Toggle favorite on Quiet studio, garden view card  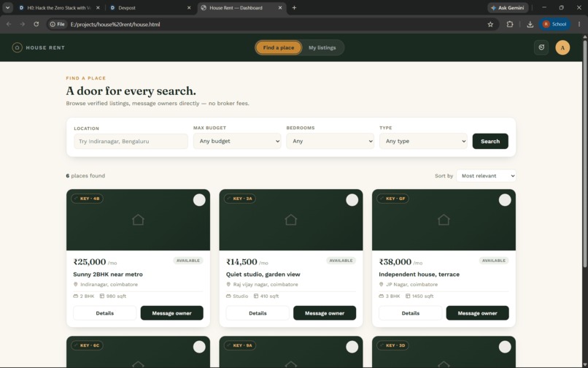[x=352, y=200]
